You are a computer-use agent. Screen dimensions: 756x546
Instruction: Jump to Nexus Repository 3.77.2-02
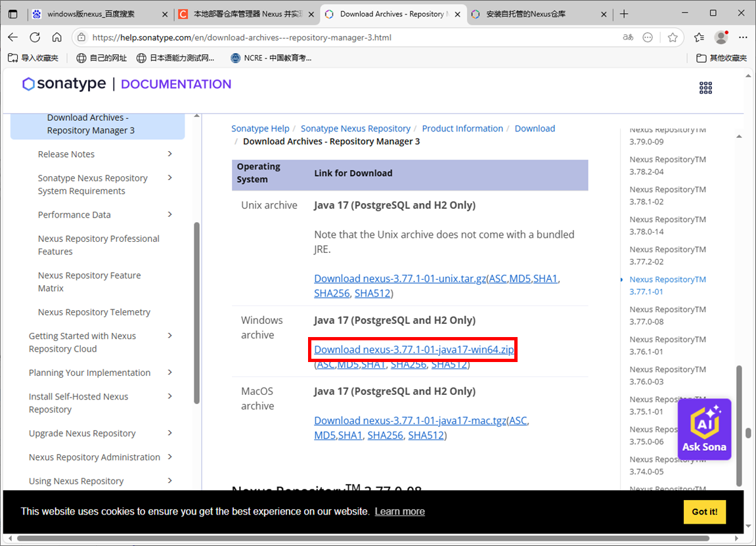click(x=667, y=255)
